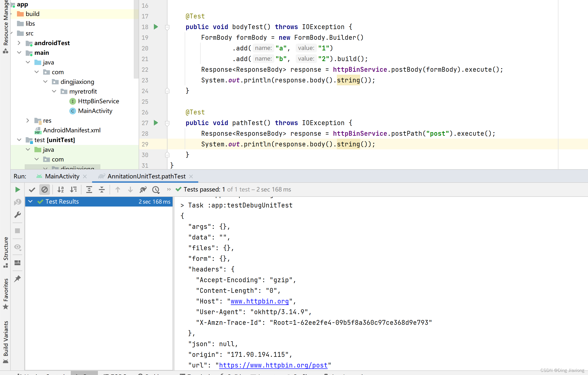Viewport: 588px width, 375px height.
Task: Click the Test Results item in run panel
Action: [62, 201]
